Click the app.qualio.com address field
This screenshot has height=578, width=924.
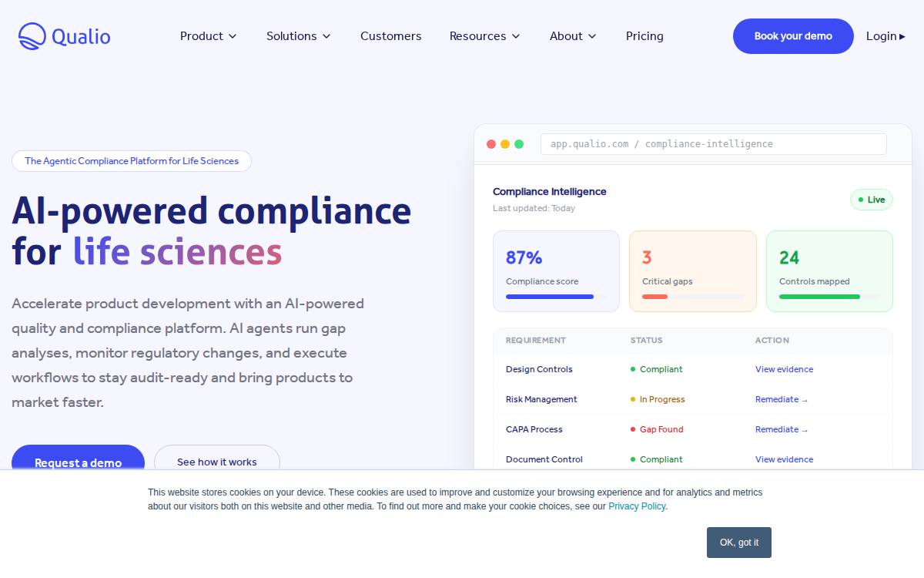714,144
